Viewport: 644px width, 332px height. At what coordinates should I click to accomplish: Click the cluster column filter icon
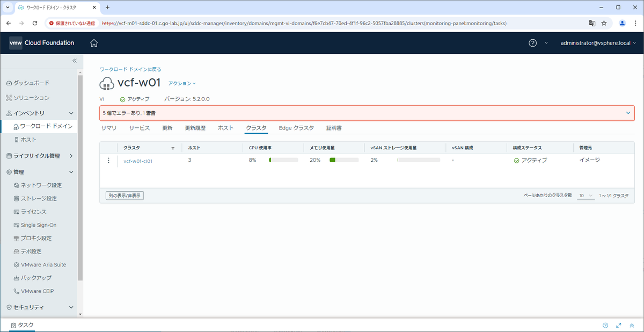coord(173,148)
